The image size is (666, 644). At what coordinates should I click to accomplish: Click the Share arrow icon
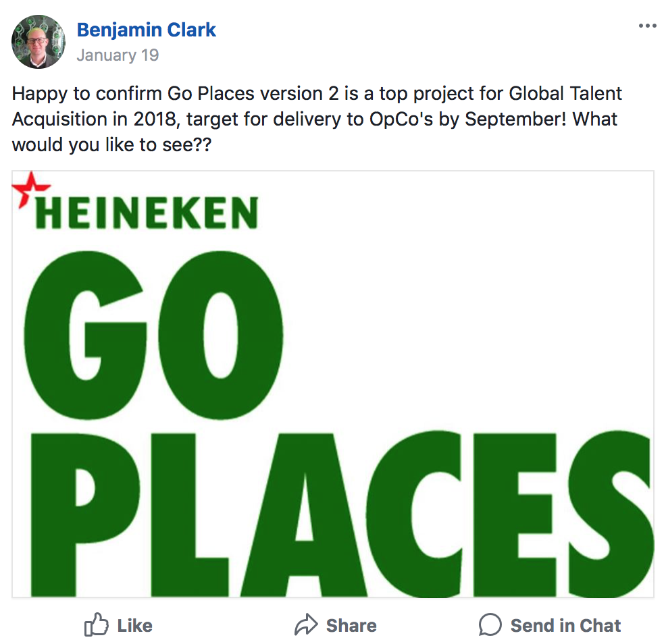(x=306, y=624)
